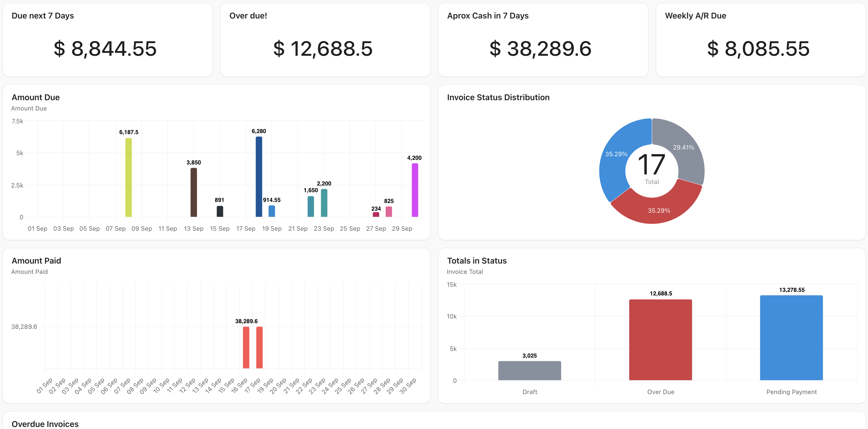Click the Overdue Invoices heading

click(x=45, y=424)
